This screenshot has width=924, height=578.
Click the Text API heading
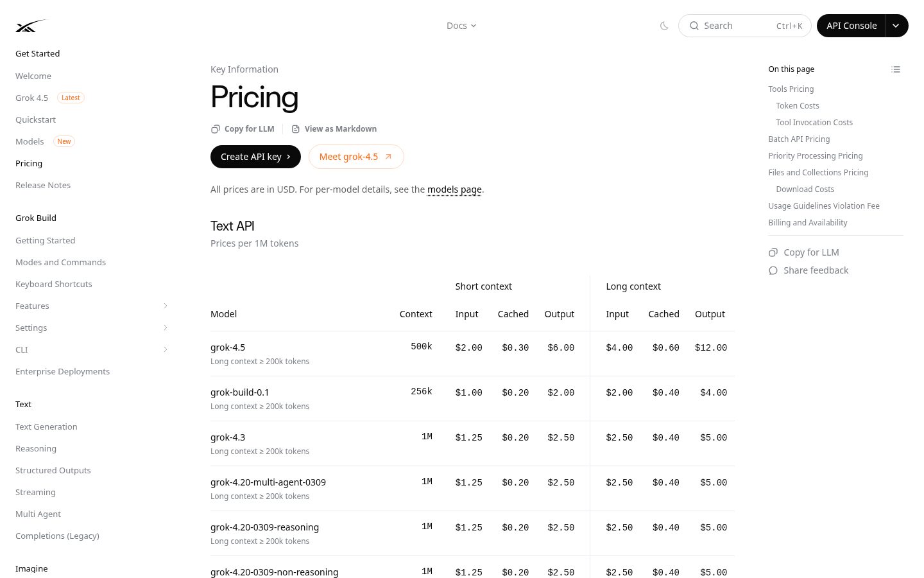click(232, 226)
